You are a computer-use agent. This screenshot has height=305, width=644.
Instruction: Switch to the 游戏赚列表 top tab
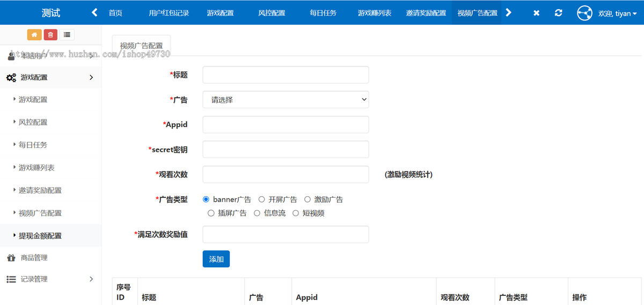pos(375,13)
